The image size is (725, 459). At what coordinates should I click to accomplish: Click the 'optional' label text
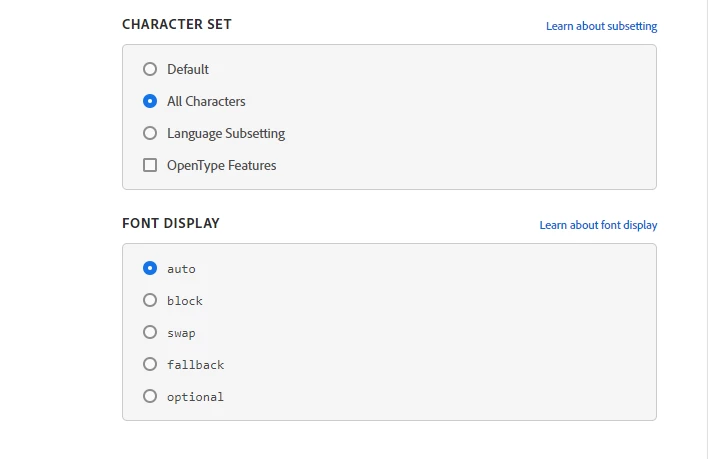(x=195, y=397)
